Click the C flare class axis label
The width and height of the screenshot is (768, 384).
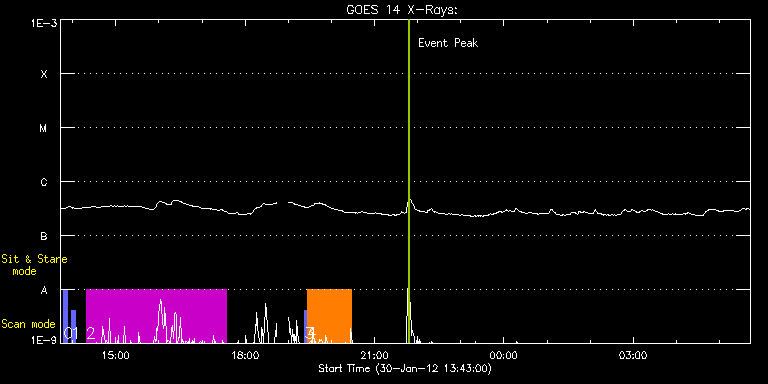click(x=44, y=182)
